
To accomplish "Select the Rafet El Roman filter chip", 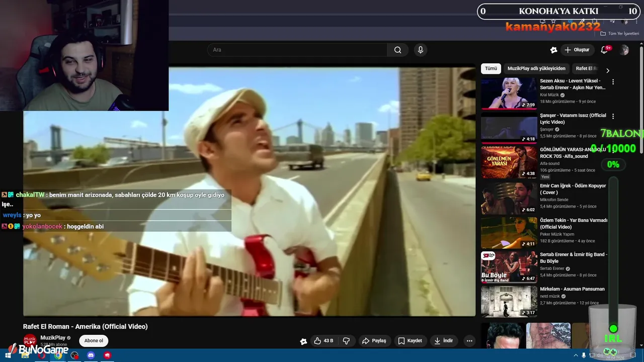I will tap(586, 68).
